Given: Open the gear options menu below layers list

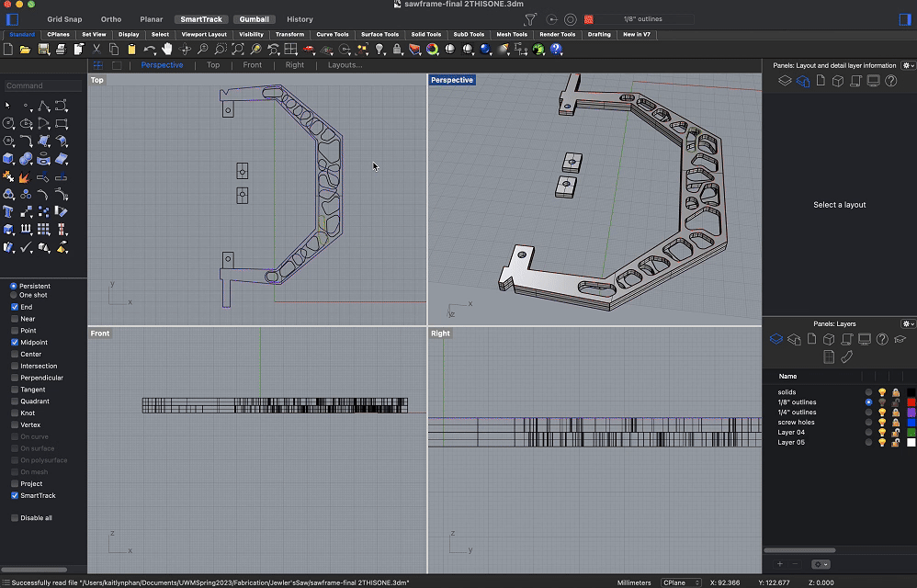Looking at the screenshot, I should click(821, 564).
